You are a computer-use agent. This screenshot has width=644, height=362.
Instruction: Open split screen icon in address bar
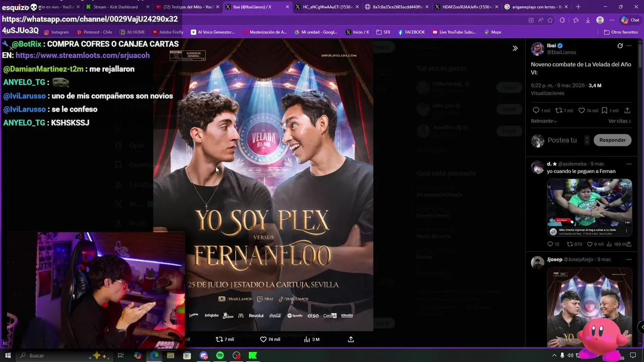[531, 20]
